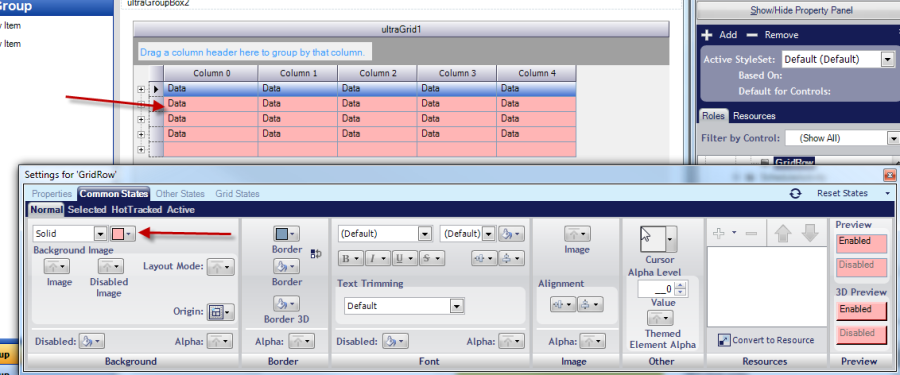Image resolution: width=900 pixels, height=375 pixels.
Task: Click Remove in the StyleSet panel
Action: (x=773, y=35)
